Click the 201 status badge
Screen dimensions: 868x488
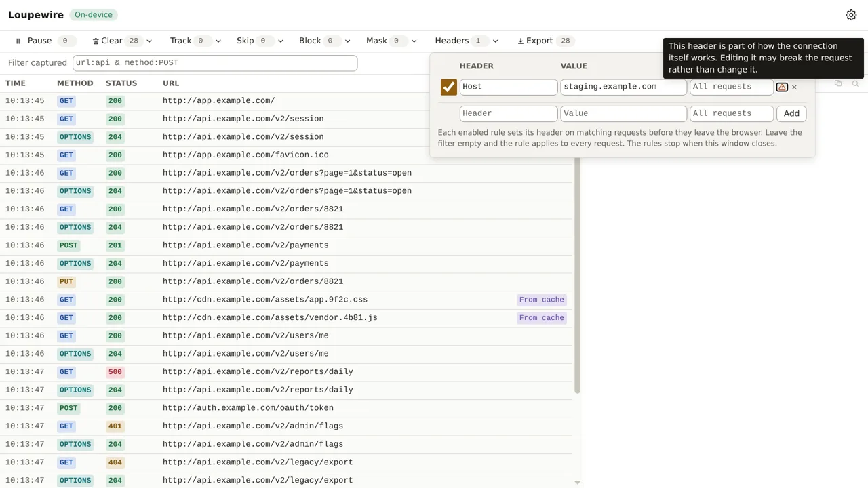pyautogui.click(x=115, y=245)
